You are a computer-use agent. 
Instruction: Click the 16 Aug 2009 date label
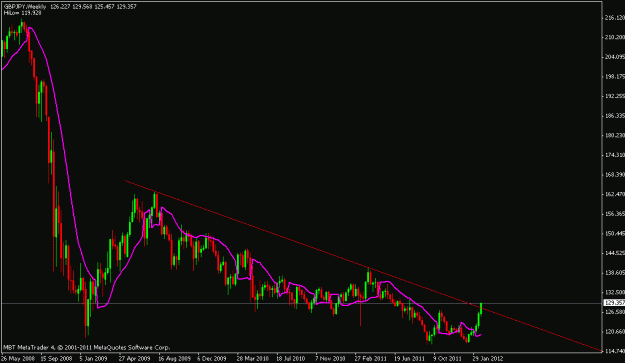pos(174,358)
